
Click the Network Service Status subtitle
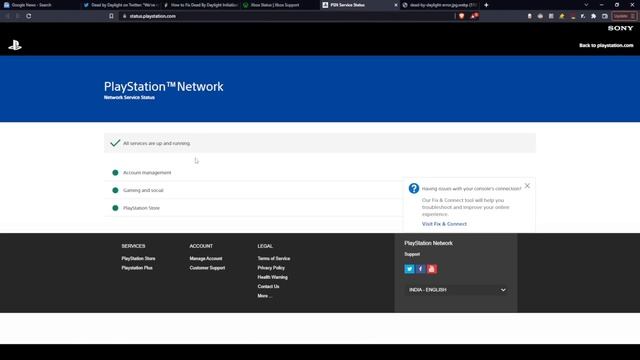point(129,98)
